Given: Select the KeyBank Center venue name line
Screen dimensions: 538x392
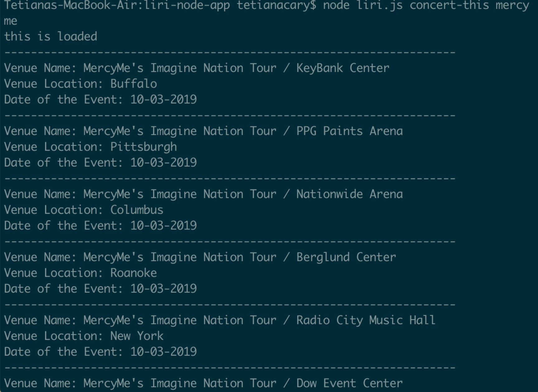Looking at the screenshot, I should pyautogui.click(x=197, y=68).
